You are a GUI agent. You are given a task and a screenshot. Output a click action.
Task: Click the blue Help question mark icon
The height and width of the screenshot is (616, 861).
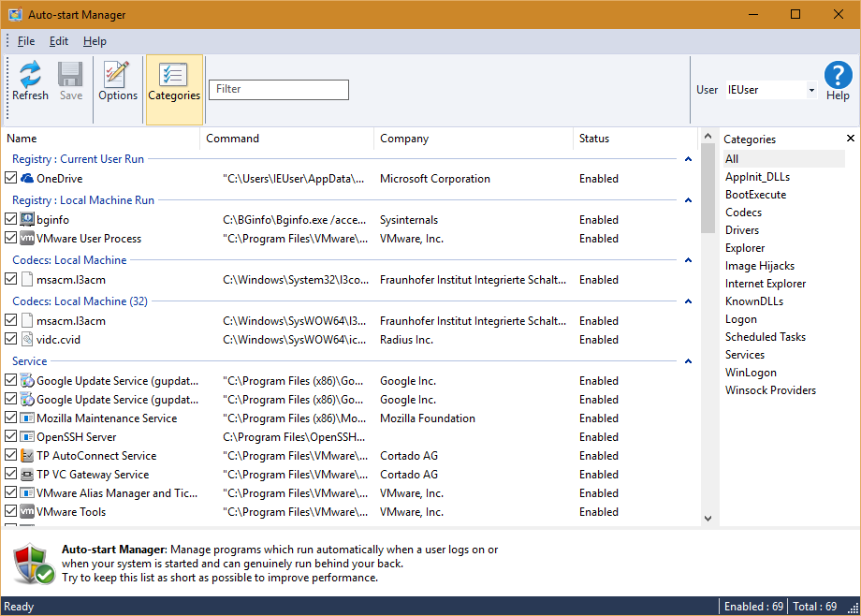pos(838,76)
